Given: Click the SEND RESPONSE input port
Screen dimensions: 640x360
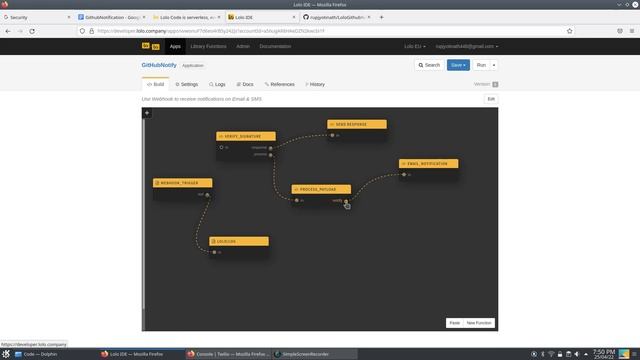Looking at the screenshot, I should 332,135.
